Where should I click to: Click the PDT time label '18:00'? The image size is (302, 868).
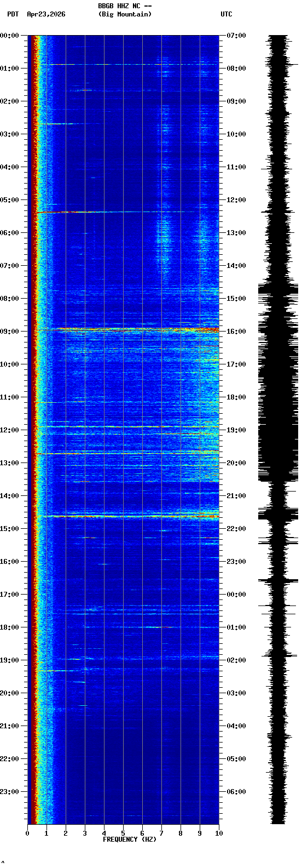(9, 627)
